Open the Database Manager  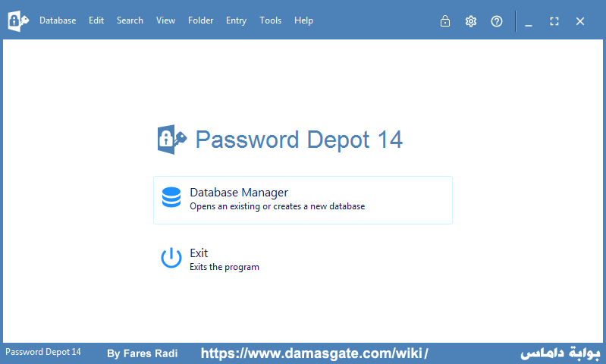click(303, 200)
